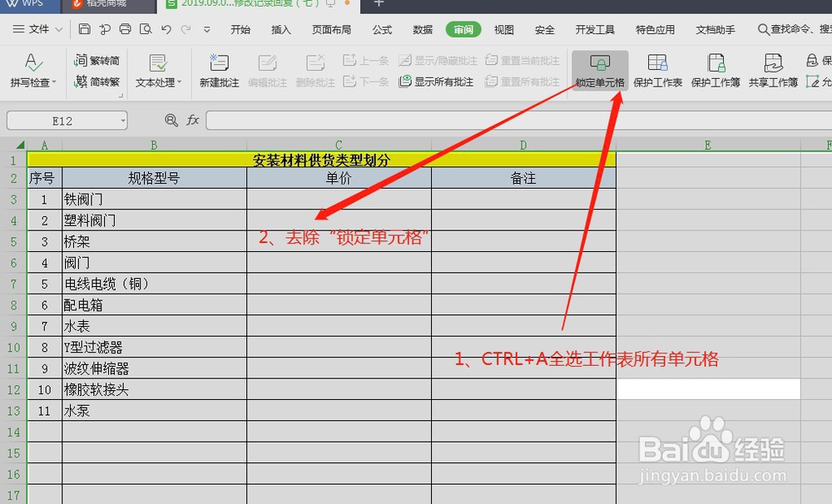The width and height of the screenshot is (832, 504).
Task: Switch to 开始 (Home) tab
Action: pos(240,30)
